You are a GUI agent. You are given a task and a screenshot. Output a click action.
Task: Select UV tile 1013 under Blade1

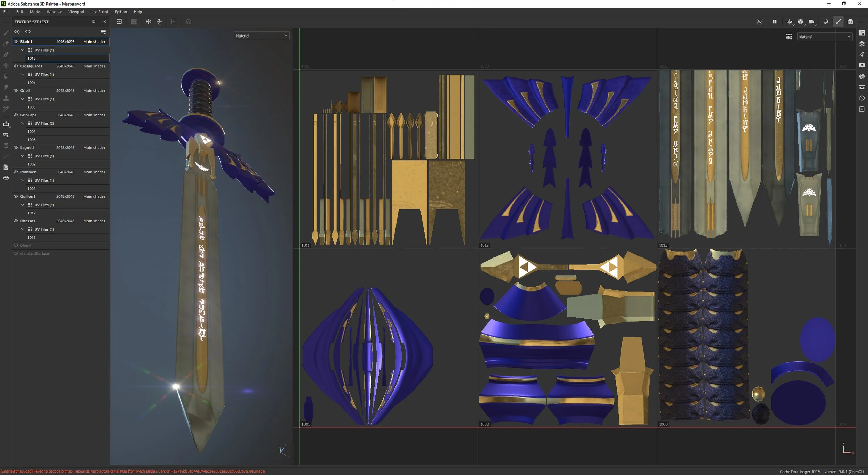(68, 58)
